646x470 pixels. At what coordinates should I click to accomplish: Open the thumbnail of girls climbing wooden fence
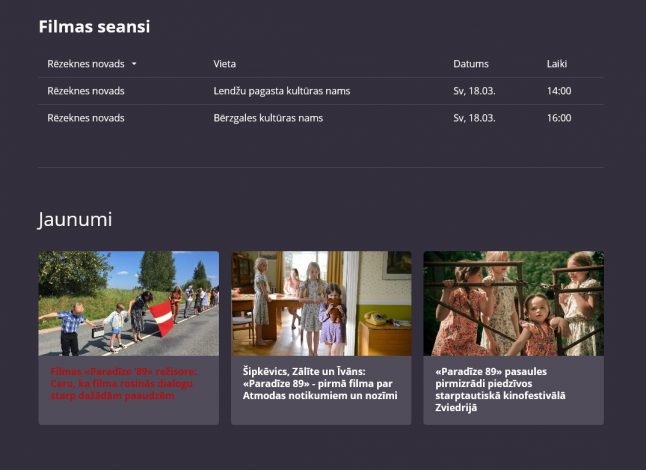513,303
